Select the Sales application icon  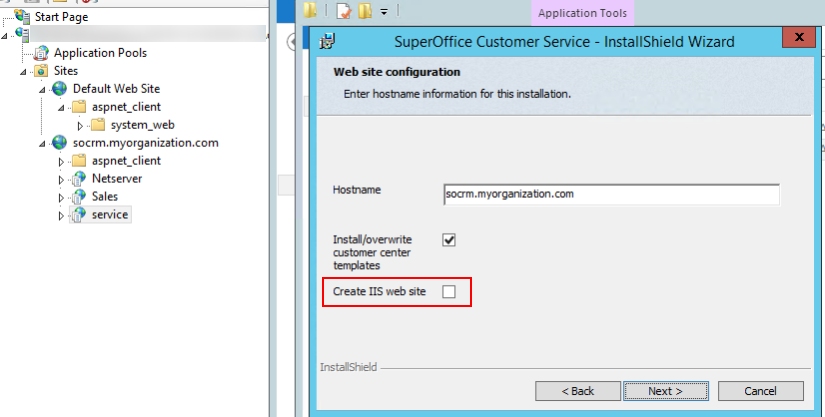click(x=79, y=197)
